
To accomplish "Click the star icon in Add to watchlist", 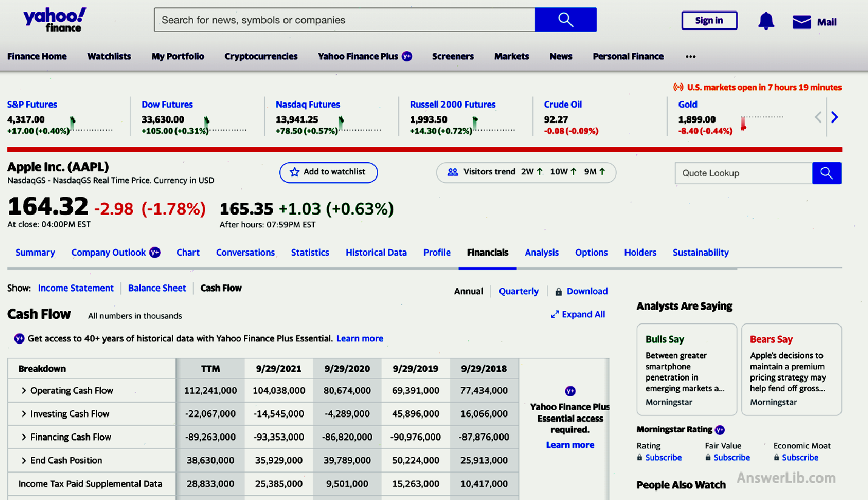I will (x=295, y=172).
